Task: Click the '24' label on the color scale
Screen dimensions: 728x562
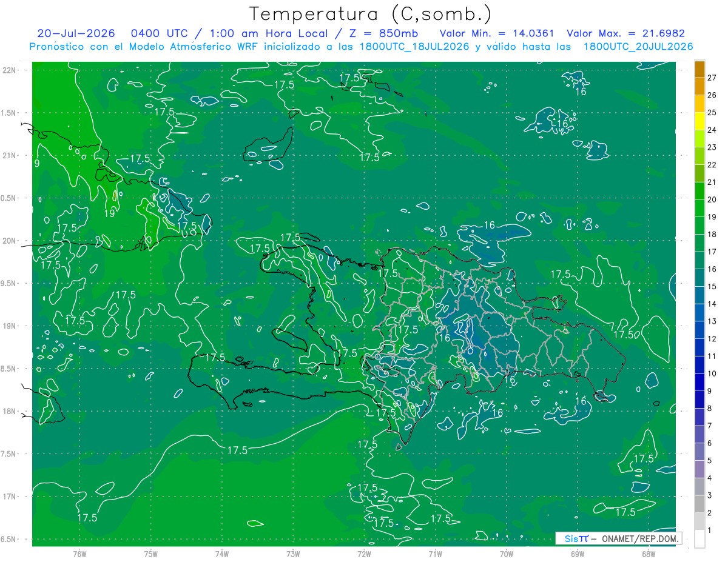Action: (x=712, y=130)
